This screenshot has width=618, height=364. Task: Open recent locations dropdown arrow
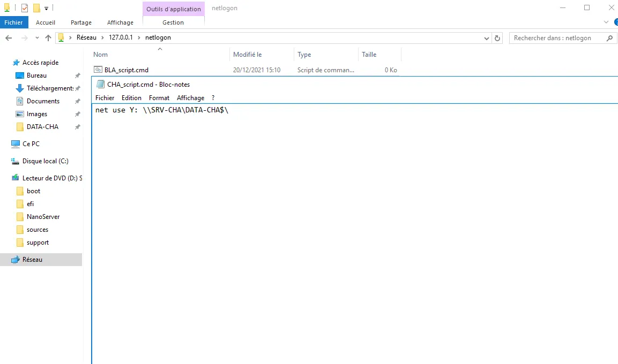click(37, 38)
